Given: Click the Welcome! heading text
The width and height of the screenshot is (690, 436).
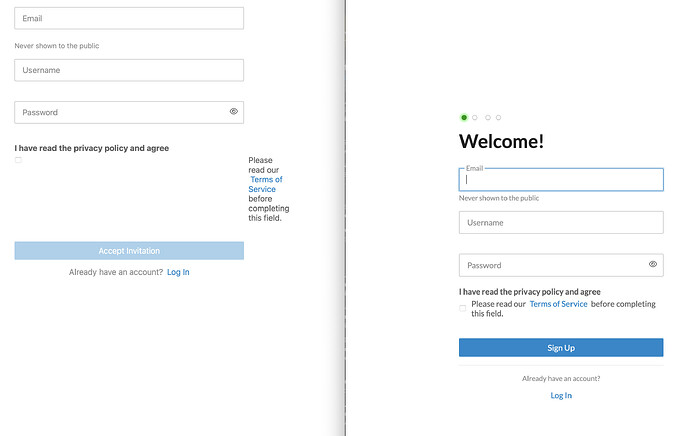Looking at the screenshot, I should 502,141.
